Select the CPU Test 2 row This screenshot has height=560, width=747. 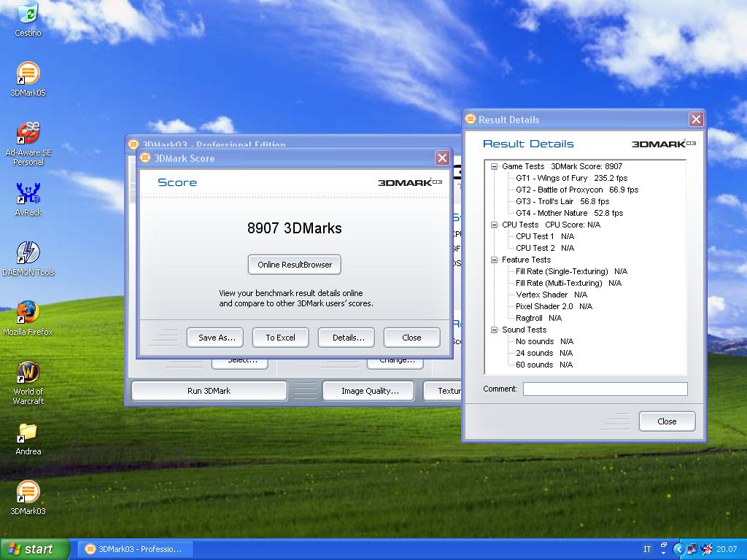(545, 248)
